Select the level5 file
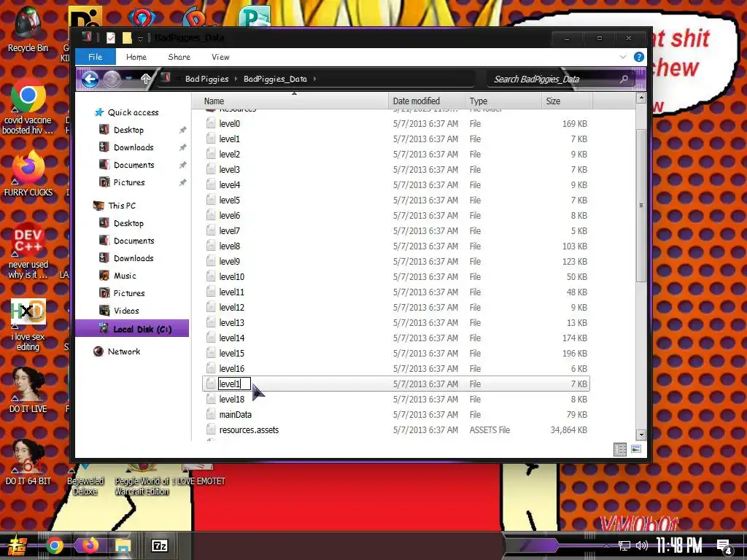The image size is (747, 560). tap(230, 201)
